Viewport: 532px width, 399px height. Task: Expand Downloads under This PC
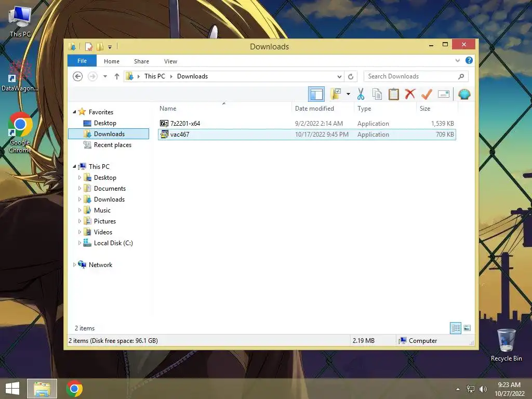click(x=79, y=199)
